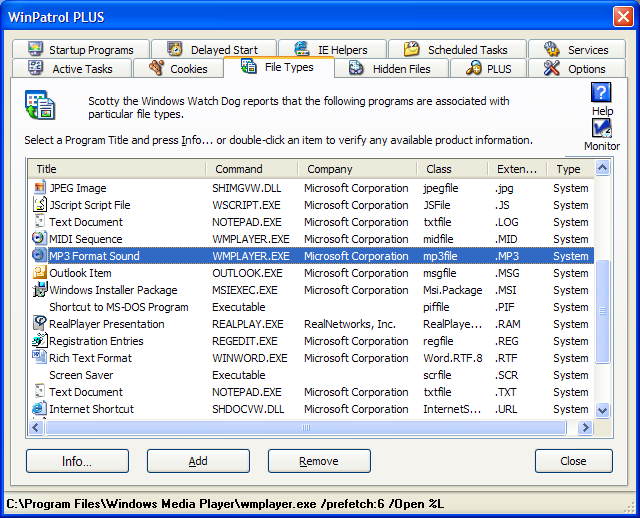Click the Monitor checkmark icon
Screen dimensions: 640x518
coord(601,129)
